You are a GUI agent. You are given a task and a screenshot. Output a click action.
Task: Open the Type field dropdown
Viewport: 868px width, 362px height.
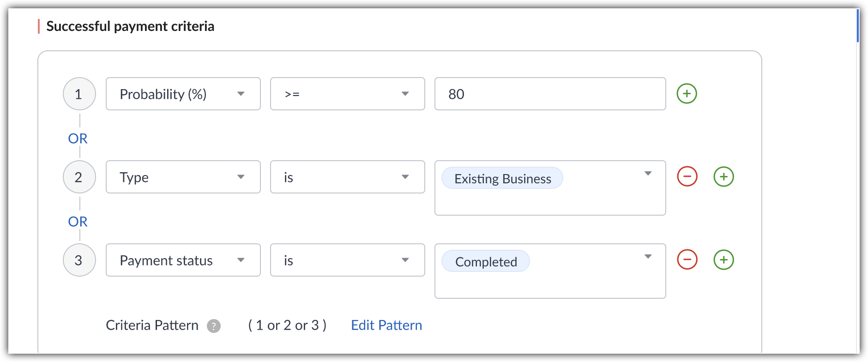click(183, 177)
